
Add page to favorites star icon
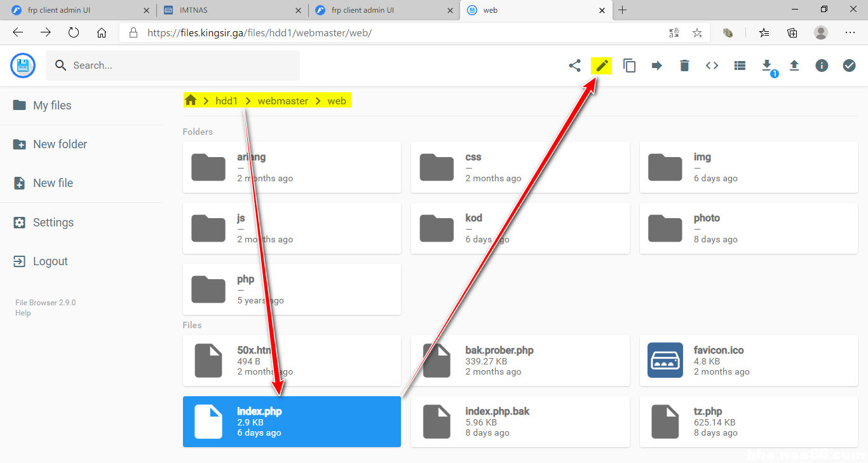coord(697,32)
